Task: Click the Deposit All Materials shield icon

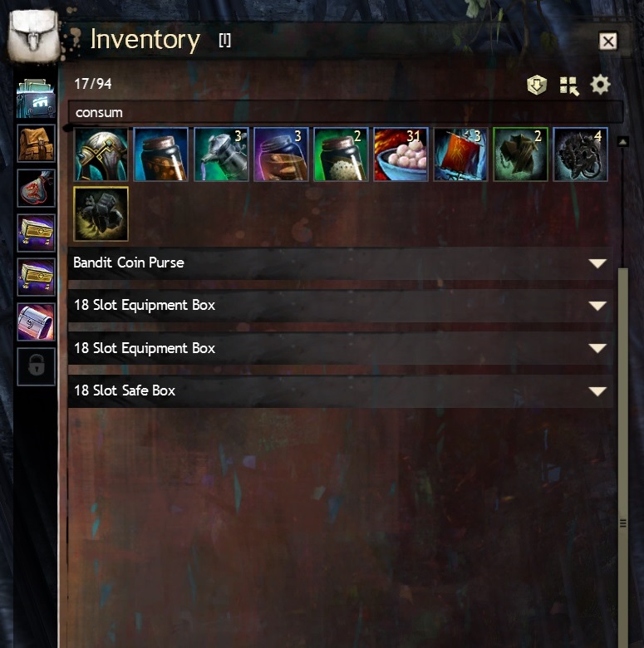Action: click(x=537, y=85)
